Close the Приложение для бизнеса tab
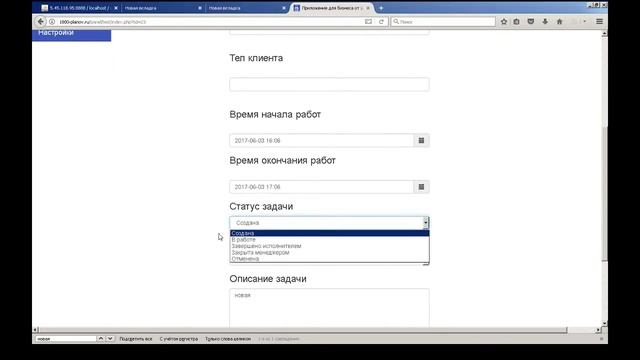640x360 pixels. pos(368,8)
